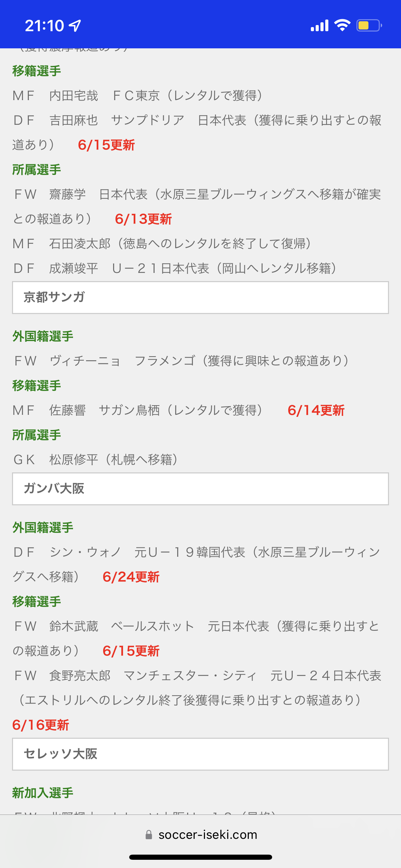Image resolution: width=401 pixels, height=868 pixels.
Task: Tap the FW ヴィチーニョ フラメンゴ entry
Action: click(181, 361)
